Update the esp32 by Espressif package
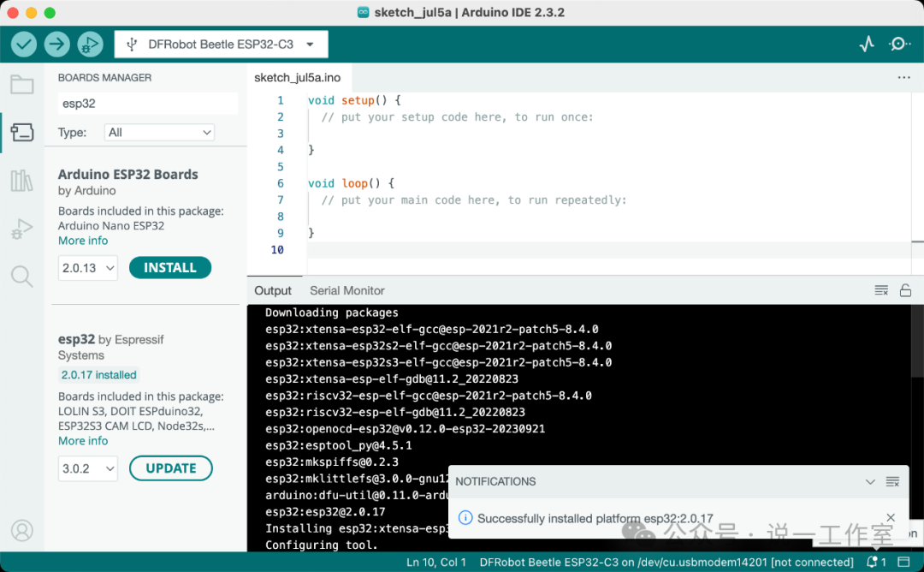Viewport: 924px width, 572px height. [171, 468]
